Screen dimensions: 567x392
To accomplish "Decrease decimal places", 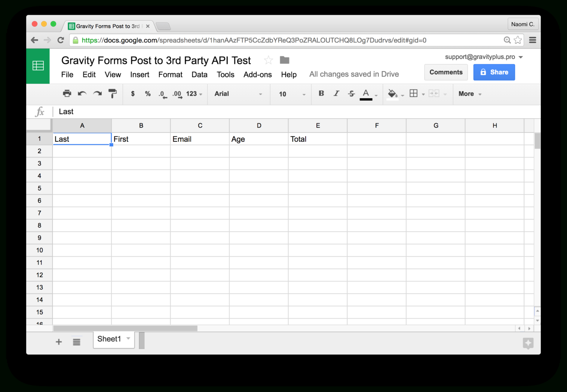I will (162, 94).
